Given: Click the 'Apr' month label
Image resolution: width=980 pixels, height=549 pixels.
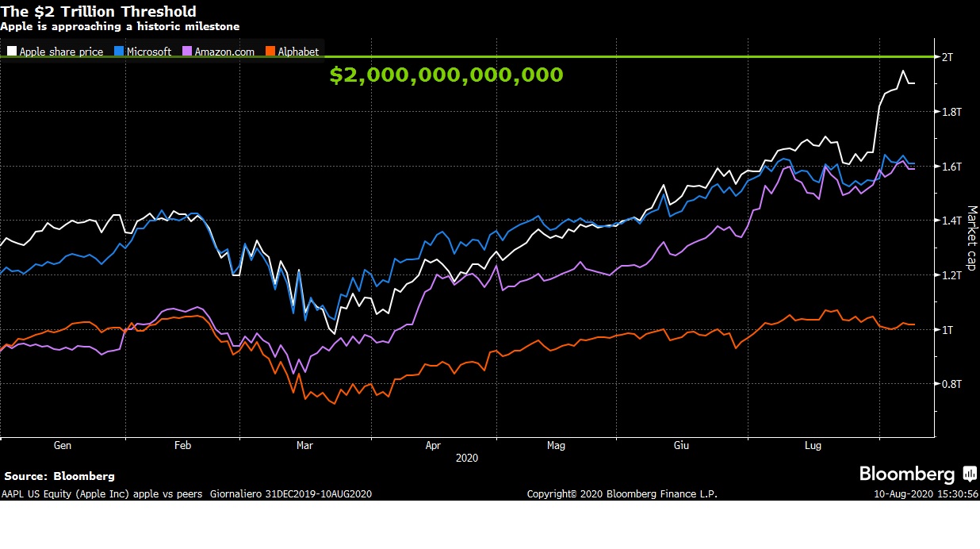Looking at the screenshot, I should (x=433, y=446).
